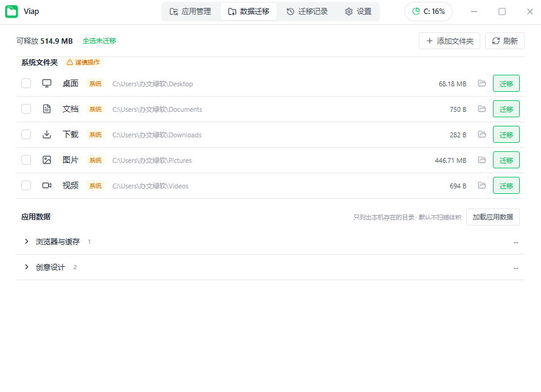Open folder icon for Documents row
Image resolution: width=541 pixels, height=392 pixels.
[482, 109]
